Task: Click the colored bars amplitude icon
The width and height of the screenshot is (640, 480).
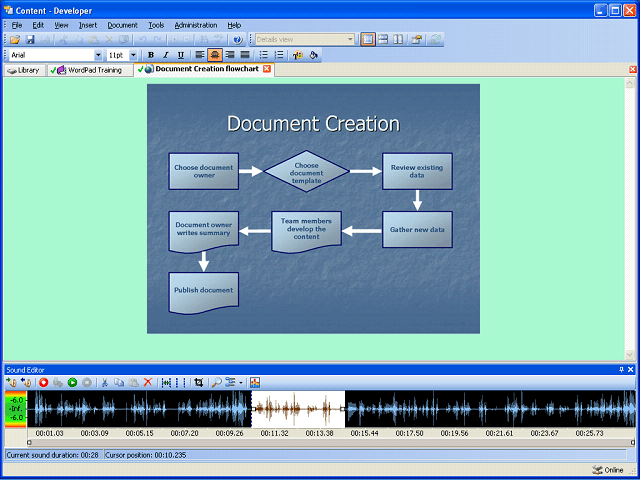Action: [x=255, y=382]
